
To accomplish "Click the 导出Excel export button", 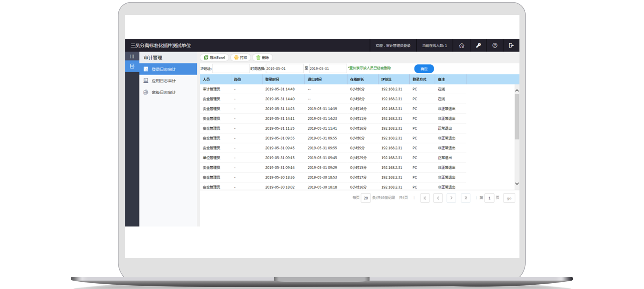I will pos(214,58).
